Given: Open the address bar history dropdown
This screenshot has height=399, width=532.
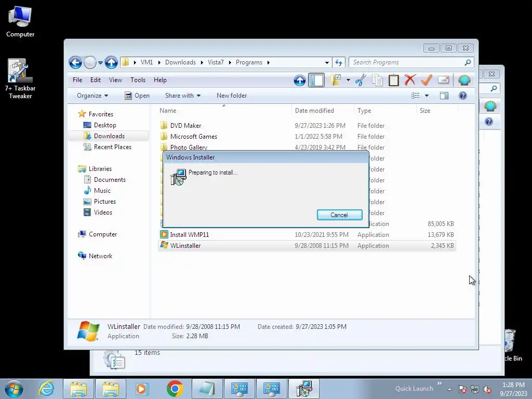Looking at the screenshot, I should 327,63.
